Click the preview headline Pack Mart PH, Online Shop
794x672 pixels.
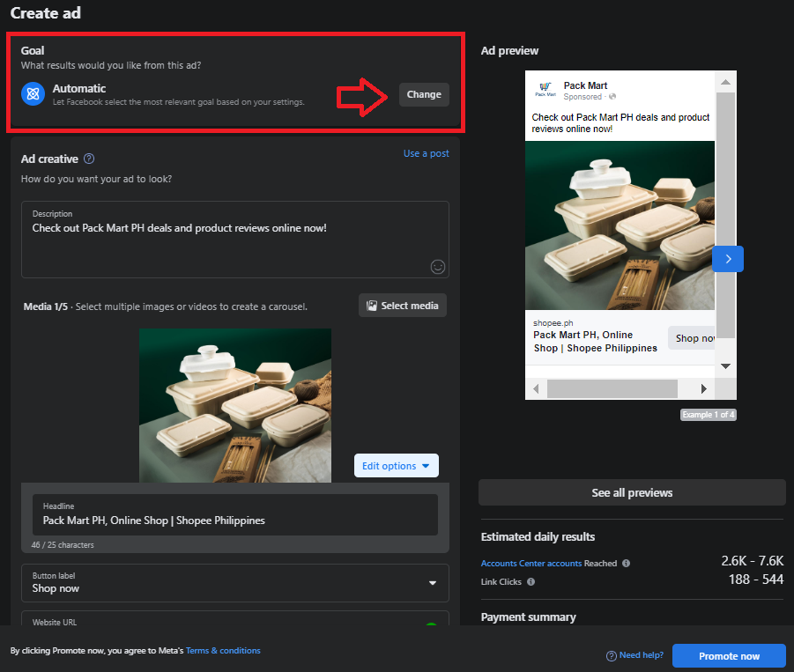pyautogui.click(x=595, y=342)
